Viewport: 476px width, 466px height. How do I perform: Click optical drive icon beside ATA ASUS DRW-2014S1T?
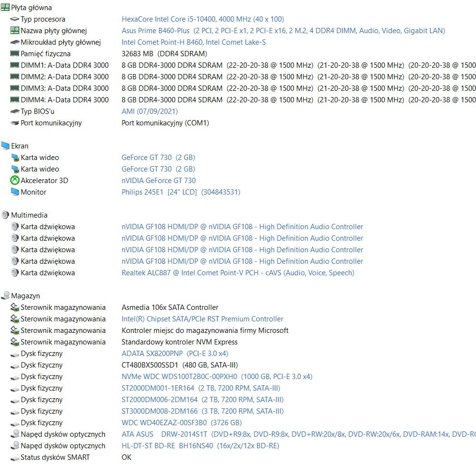(14, 434)
